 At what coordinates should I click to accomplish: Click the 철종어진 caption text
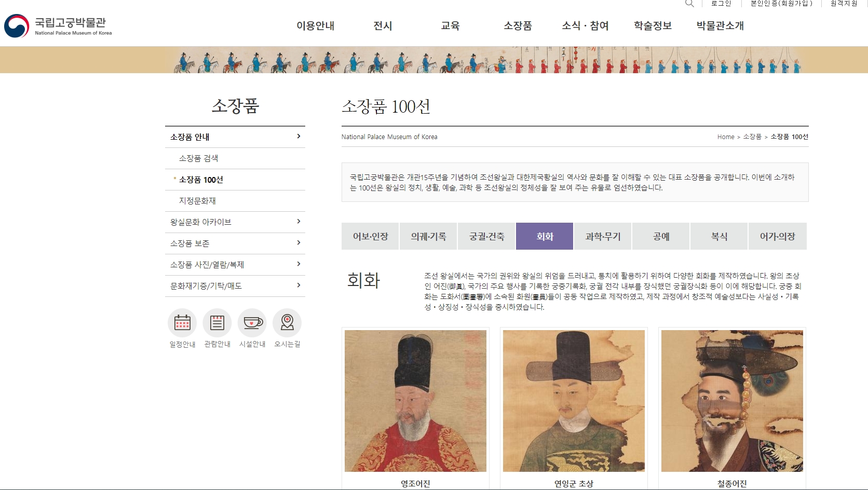click(732, 484)
